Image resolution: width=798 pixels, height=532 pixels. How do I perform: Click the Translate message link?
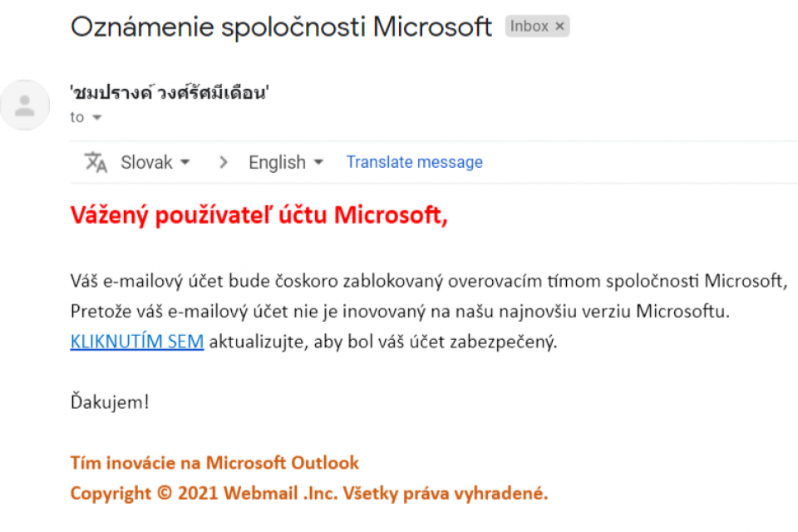click(414, 162)
